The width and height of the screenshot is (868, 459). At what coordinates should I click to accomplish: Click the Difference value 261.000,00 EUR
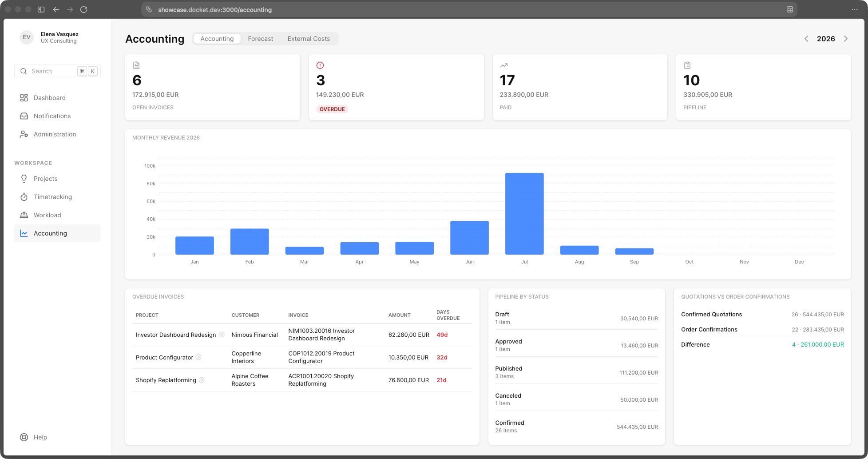(818, 344)
